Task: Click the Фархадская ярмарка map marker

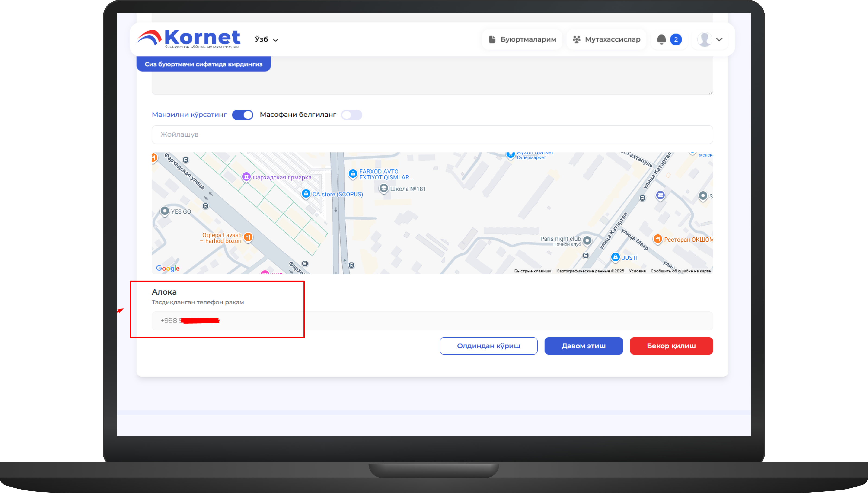Action: click(x=246, y=177)
